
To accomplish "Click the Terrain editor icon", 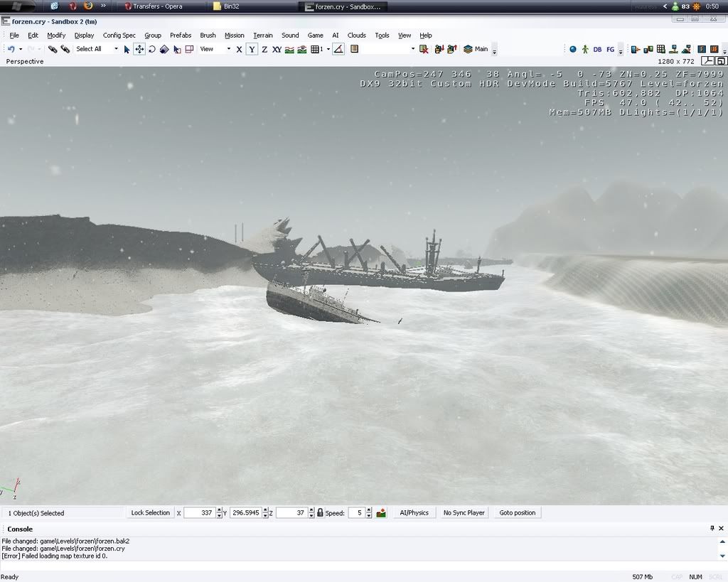I will point(673,49).
